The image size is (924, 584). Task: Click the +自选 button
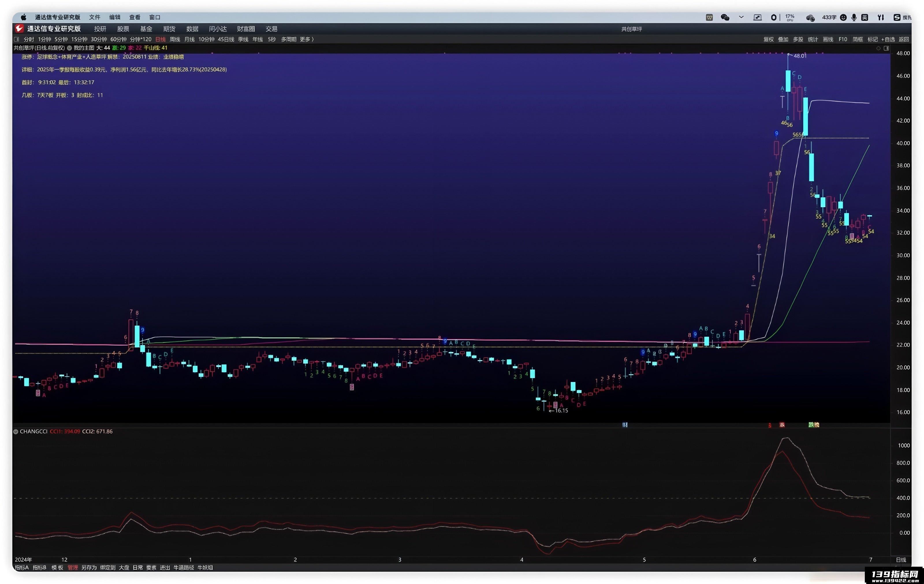pos(888,39)
